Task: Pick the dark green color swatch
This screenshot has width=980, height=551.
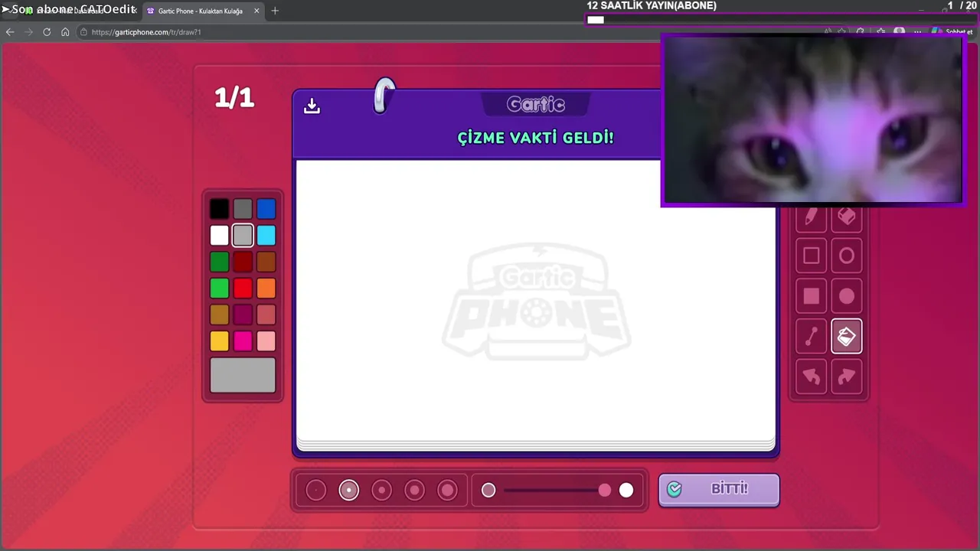Action: pyautogui.click(x=220, y=262)
